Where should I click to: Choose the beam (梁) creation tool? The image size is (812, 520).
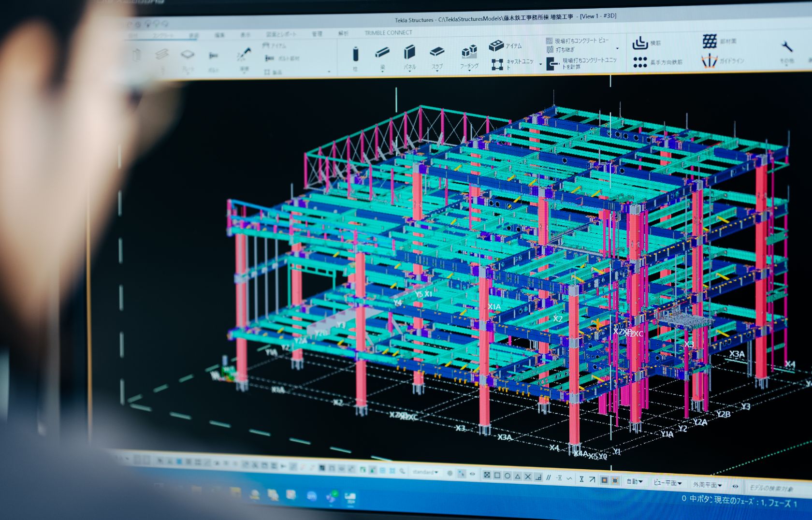382,53
